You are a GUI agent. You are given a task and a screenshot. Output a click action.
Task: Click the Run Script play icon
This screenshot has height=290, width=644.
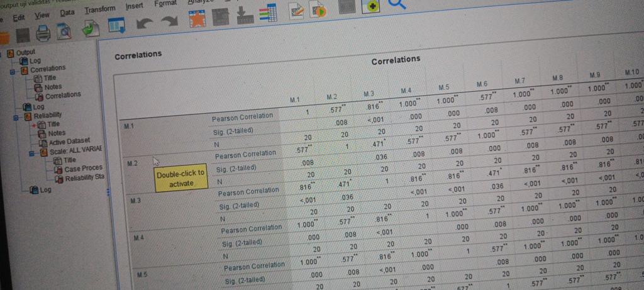point(318,10)
